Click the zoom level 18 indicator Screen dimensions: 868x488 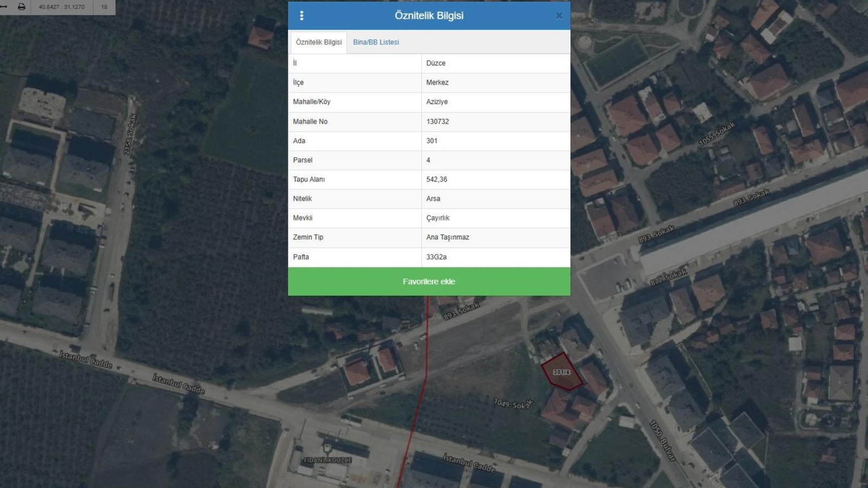point(104,7)
